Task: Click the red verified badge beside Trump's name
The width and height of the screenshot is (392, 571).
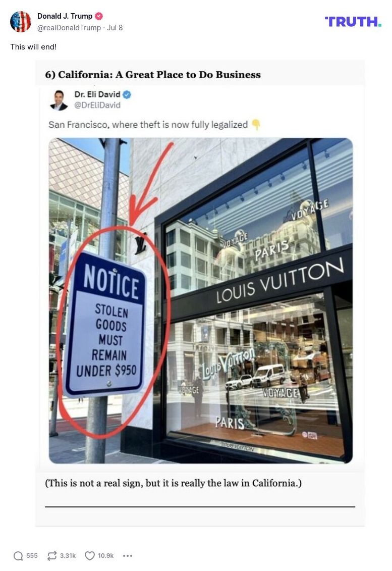Action: click(99, 16)
